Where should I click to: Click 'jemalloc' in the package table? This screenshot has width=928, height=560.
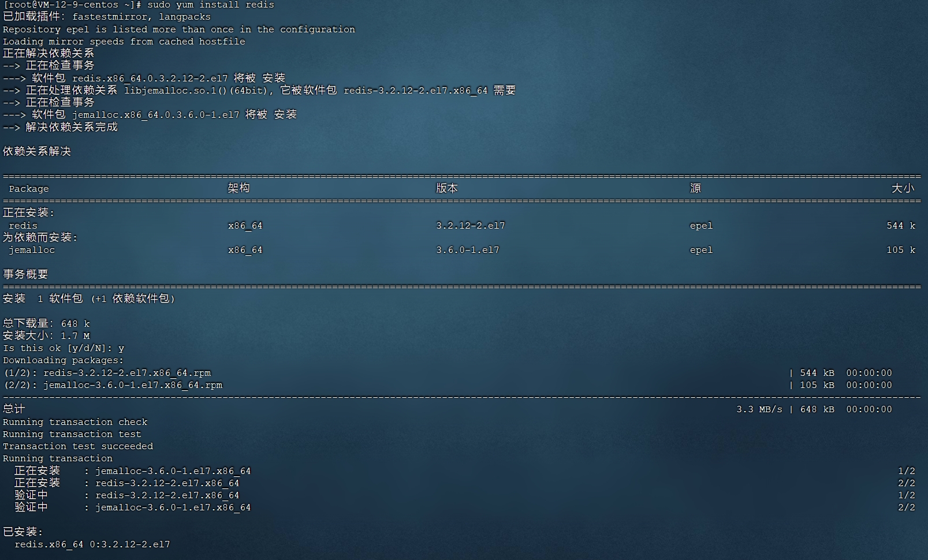coord(32,250)
